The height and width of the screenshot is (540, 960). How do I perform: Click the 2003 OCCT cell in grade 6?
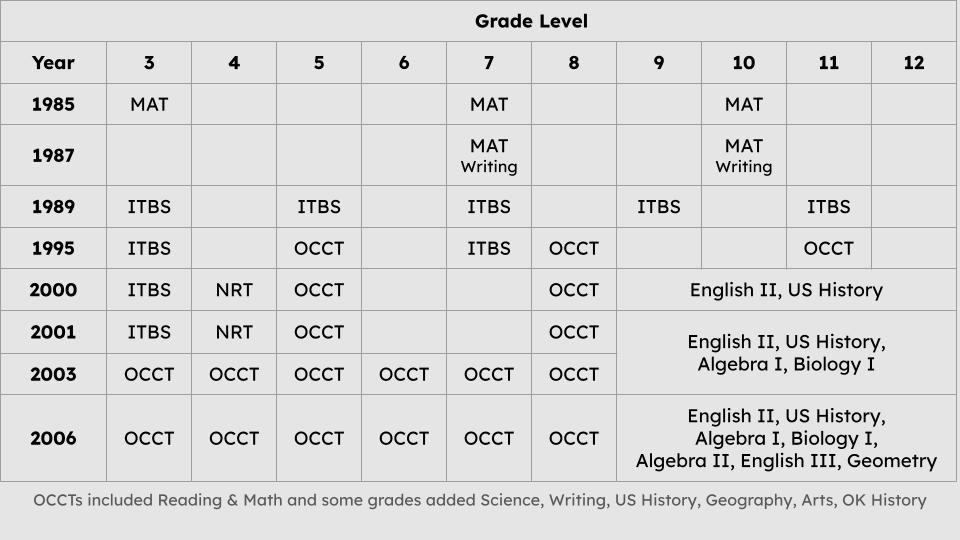404,374
